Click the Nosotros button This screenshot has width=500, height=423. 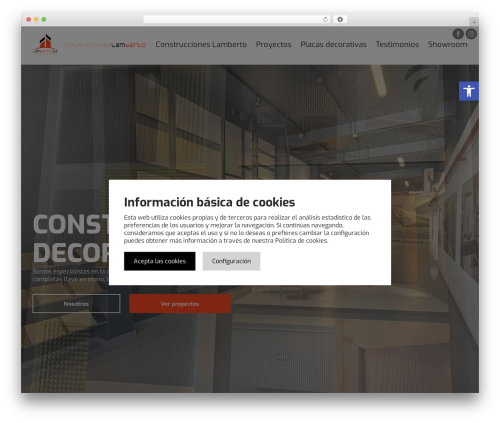[x=76, y=304]
